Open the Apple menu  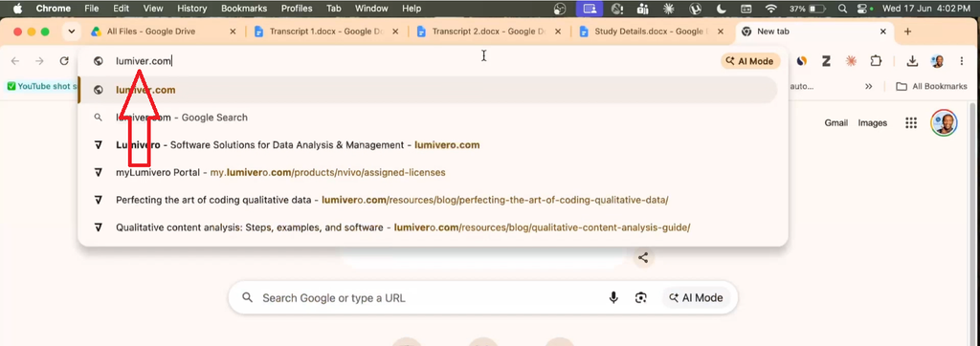[17, 9]
